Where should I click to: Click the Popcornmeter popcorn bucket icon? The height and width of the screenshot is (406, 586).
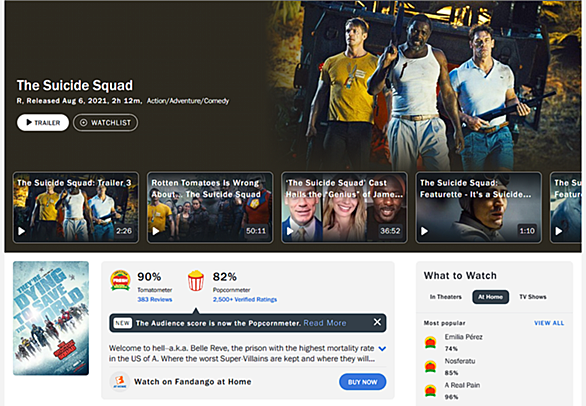pyautogui.click(x=196, y=281)
